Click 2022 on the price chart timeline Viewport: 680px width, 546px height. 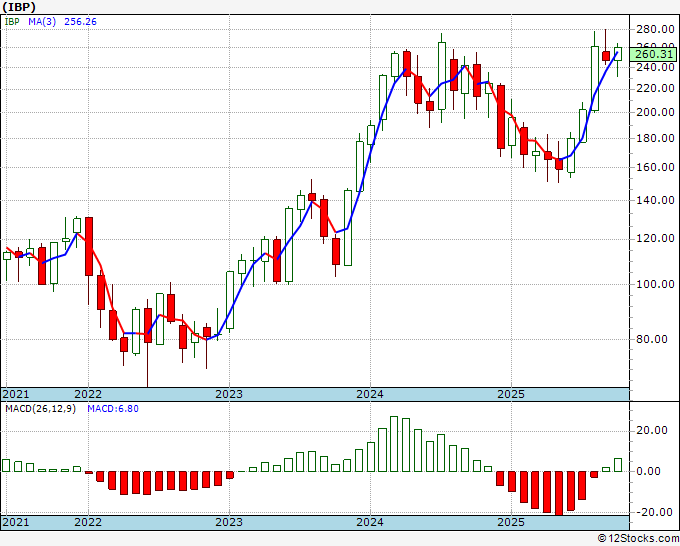coord(88,394)
